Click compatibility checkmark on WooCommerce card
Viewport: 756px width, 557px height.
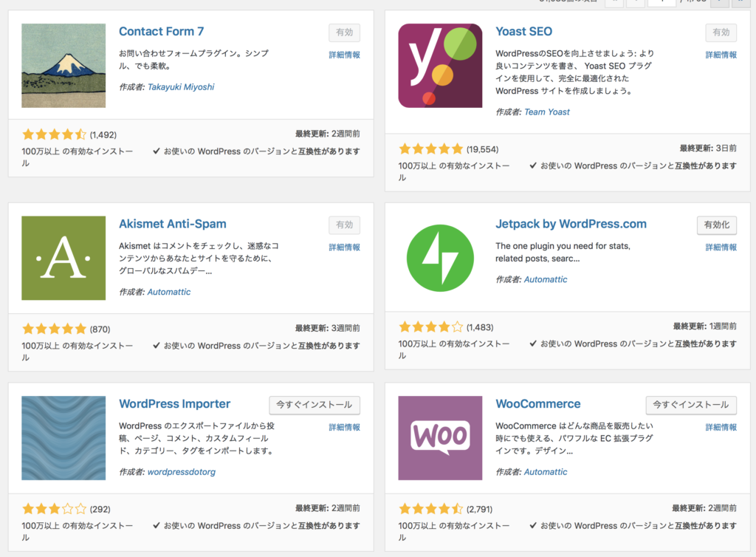tap(533, 525)
